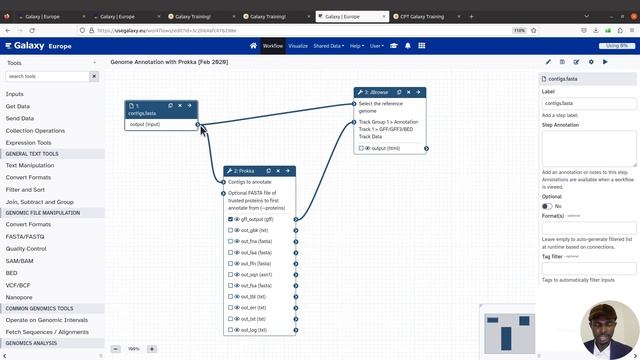Expand the Get Data tool section
This screenshot has height=360, width=640.
pos(18,106)
